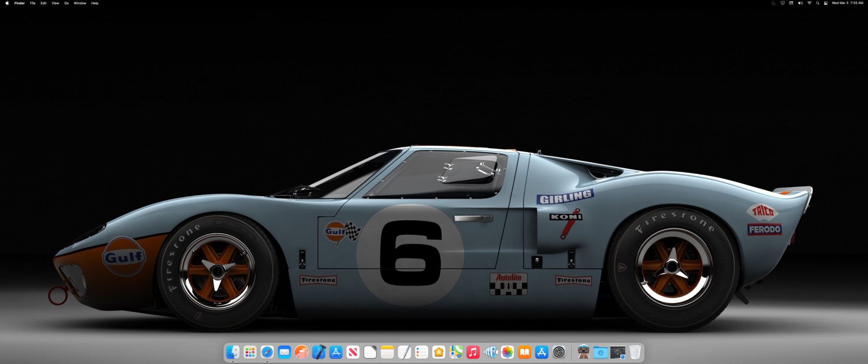Open the Books app in the Dock
This screenshot has height=364, width=868.
pos(524,352)
